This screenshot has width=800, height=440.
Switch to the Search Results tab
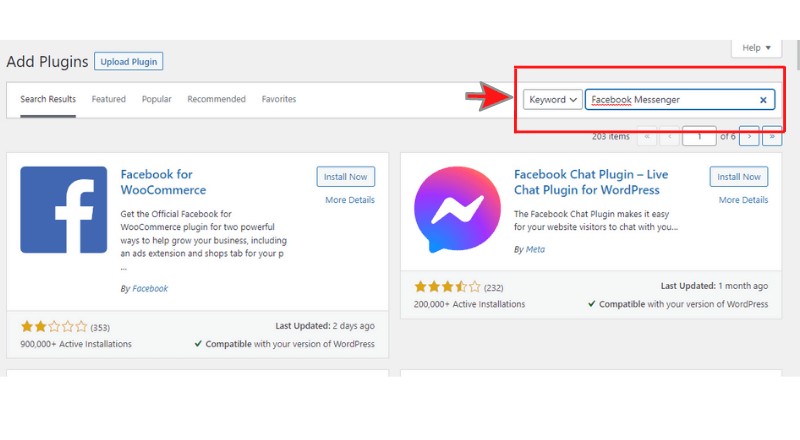[x=48, y=99]
